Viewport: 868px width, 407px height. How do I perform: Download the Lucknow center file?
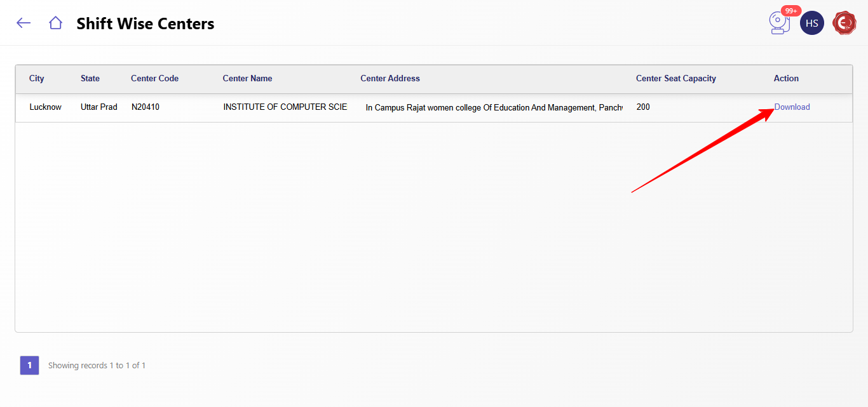[x=792, y=107]
